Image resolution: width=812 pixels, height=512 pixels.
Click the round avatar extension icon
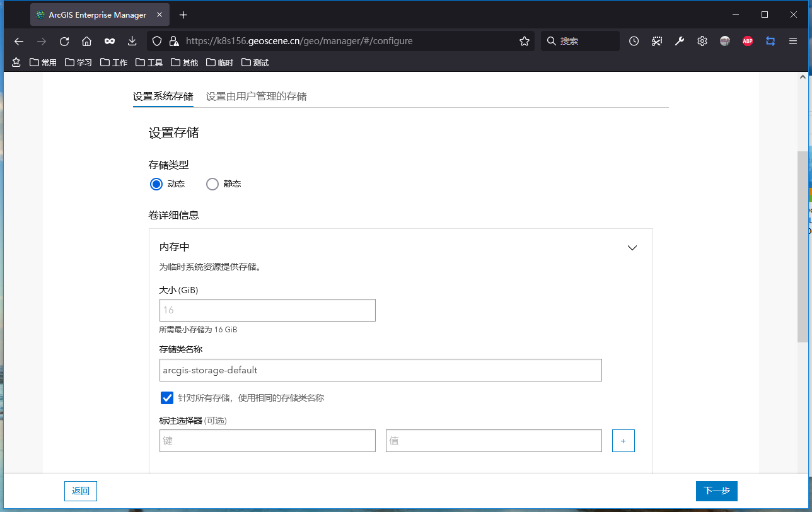tap(725, 41)
